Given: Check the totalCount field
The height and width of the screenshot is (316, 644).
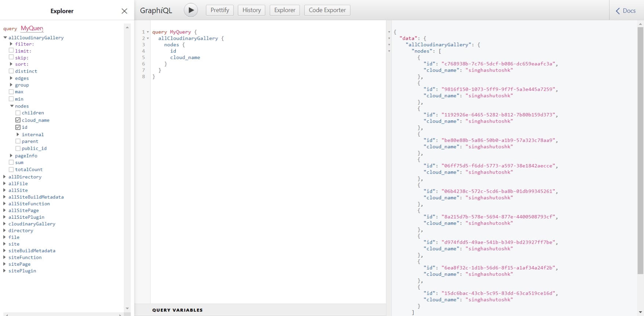Looking at the screenshot, I should click(11, 169).
